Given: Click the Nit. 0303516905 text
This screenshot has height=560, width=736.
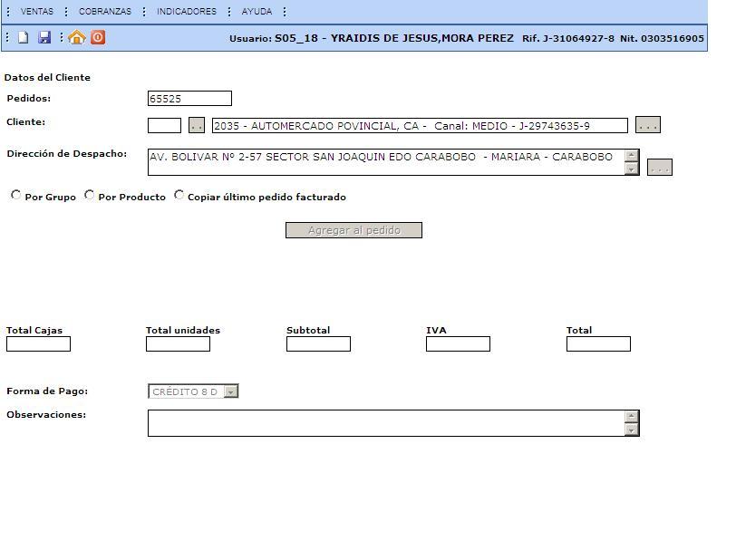Looking at the screenshot, I should coord(662,38).
